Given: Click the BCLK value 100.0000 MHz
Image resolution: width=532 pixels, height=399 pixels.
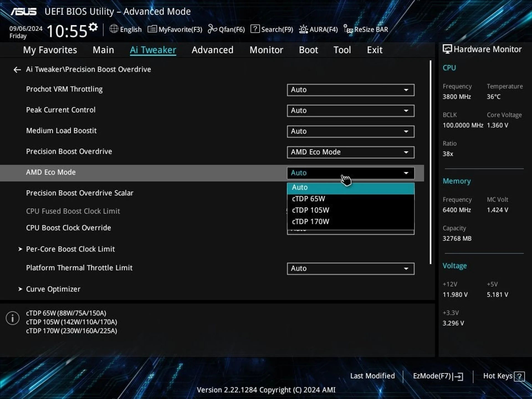Looking at the screenshot, I should click(x=463, y=125).
